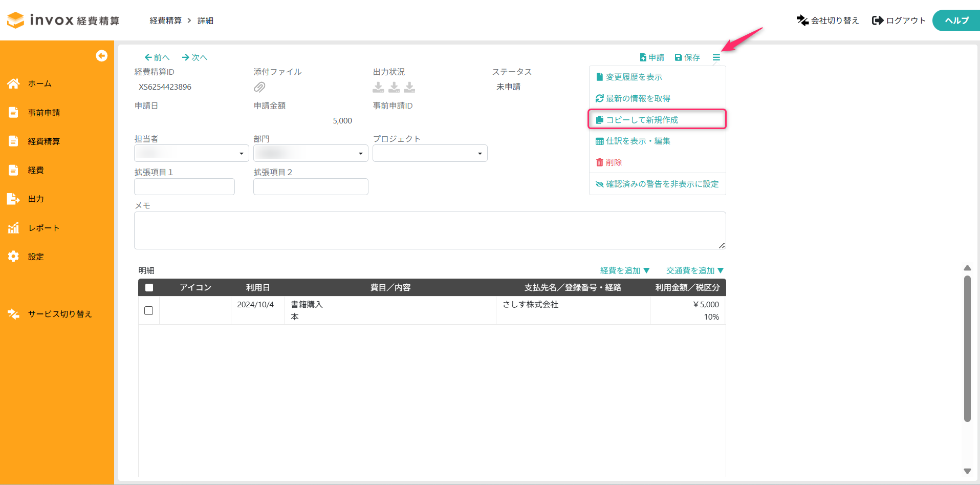Open レポート in the sidebar
980x485 pixels.
click(43, 228)
